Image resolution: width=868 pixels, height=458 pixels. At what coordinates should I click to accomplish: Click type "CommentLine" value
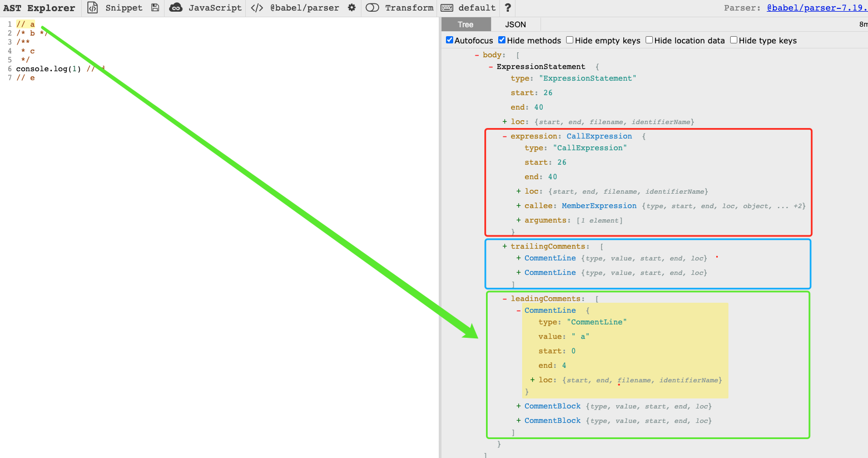tap(597, 322)
